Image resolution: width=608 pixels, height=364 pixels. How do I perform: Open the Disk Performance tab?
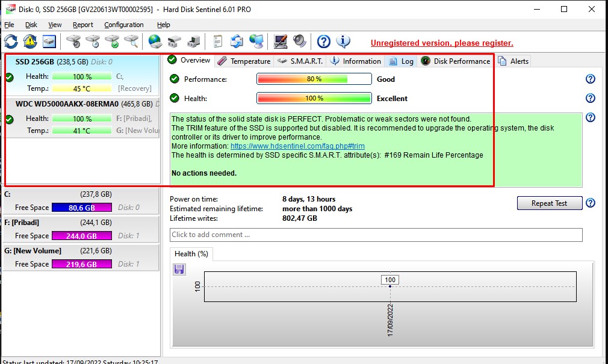pos(456,61)
